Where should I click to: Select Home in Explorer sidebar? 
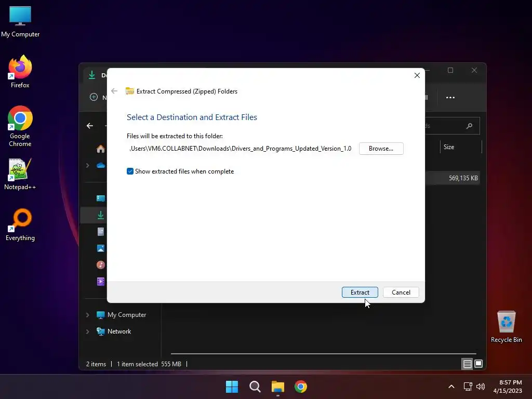point(100,149)
